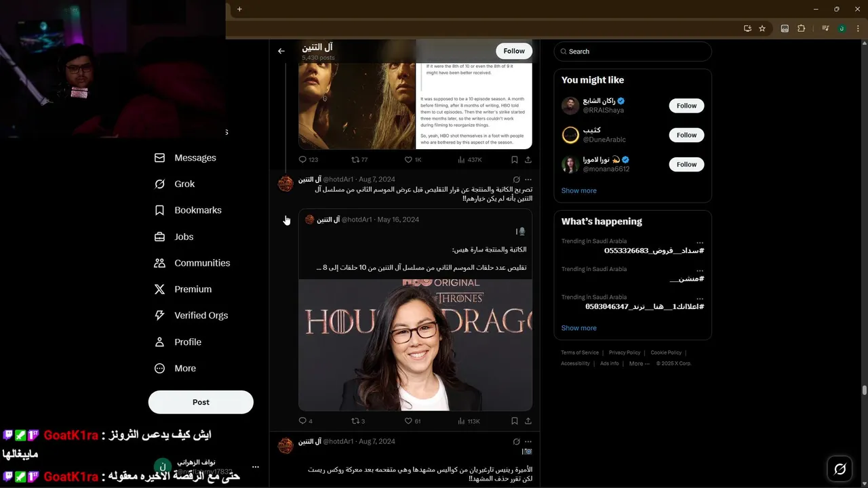Show more trending topics

point(579,328)
